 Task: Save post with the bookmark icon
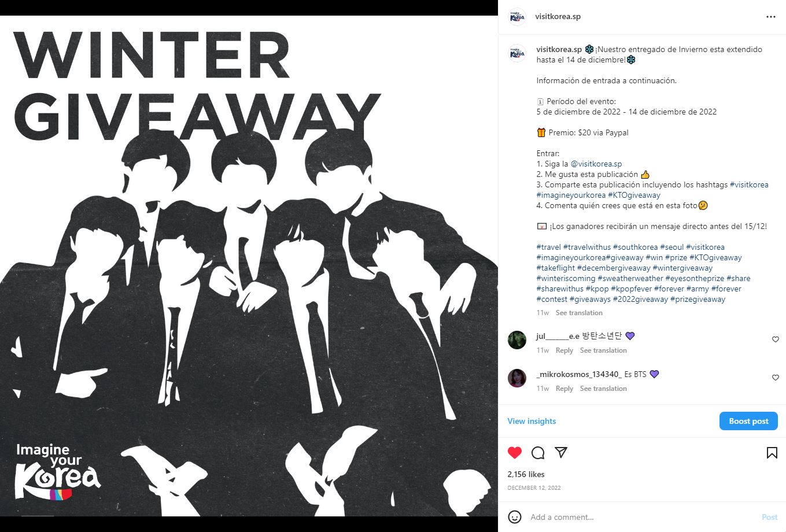(x=772, y=453)
